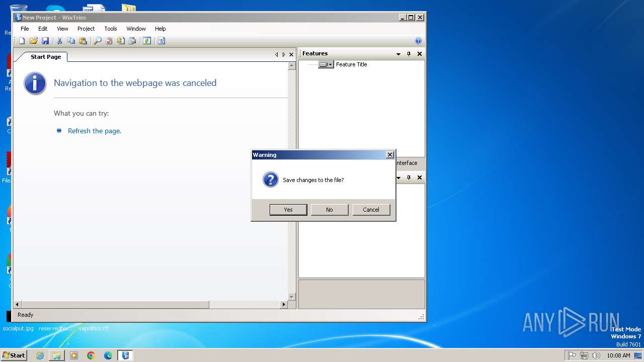Click No in the Warning dialog

point(330,210)
